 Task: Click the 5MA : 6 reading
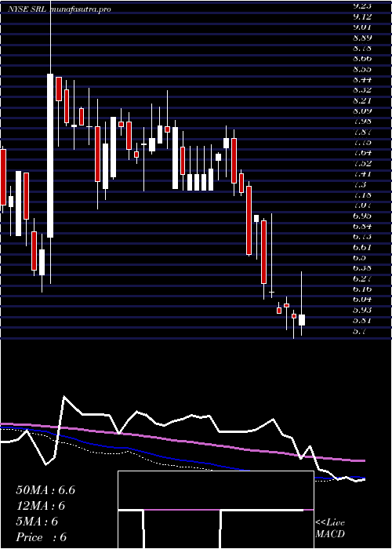pos(37,522)
